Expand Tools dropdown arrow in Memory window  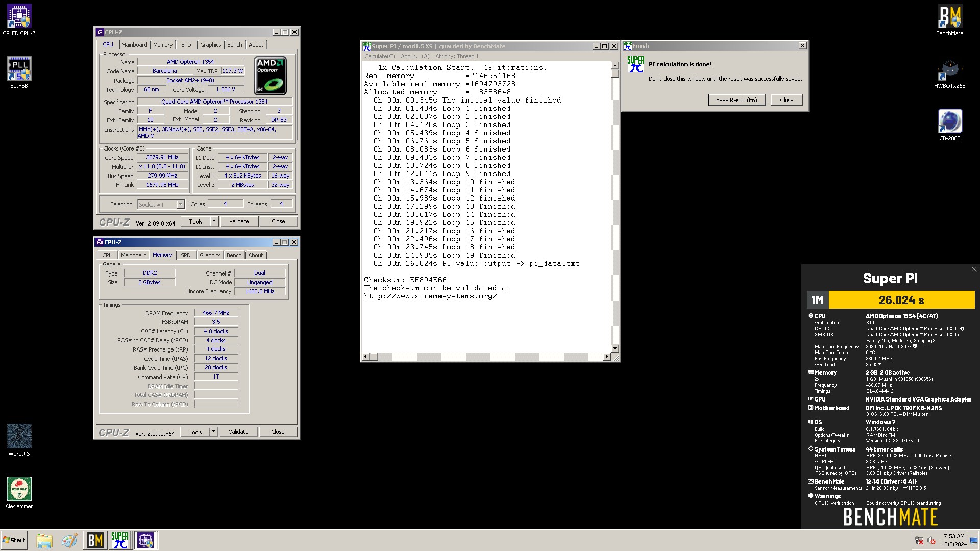(214, 432)
